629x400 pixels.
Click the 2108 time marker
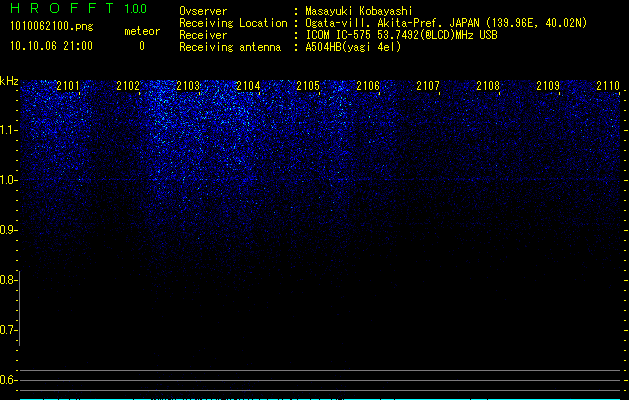[488, 86]
